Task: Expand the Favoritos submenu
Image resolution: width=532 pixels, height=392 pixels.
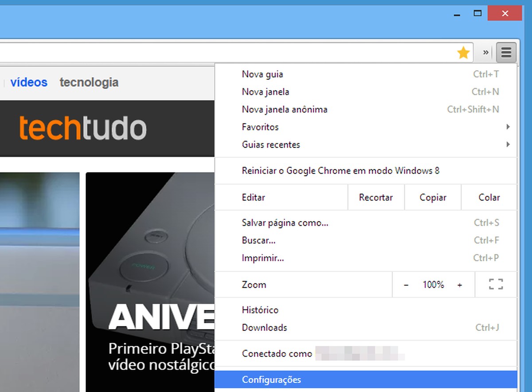Action: pyautogui.click(x=366, y=127)
